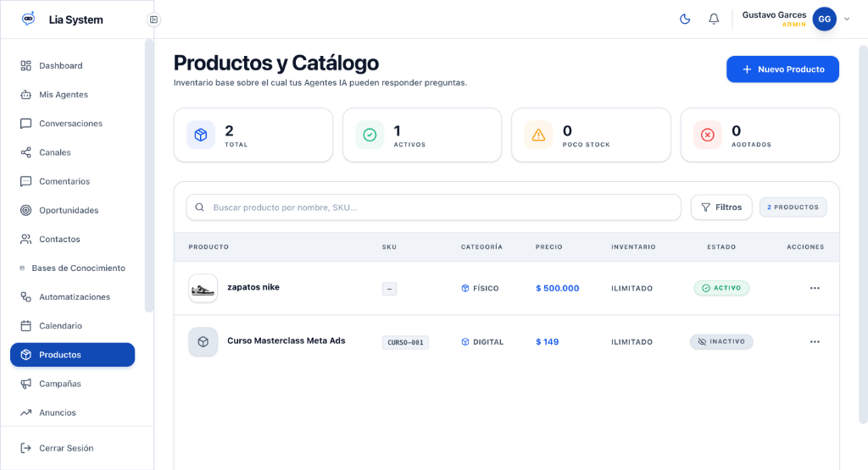Screen dimensions: 868x470
Task: Click the INACTIVO status badge
Action: click(721, 342)
